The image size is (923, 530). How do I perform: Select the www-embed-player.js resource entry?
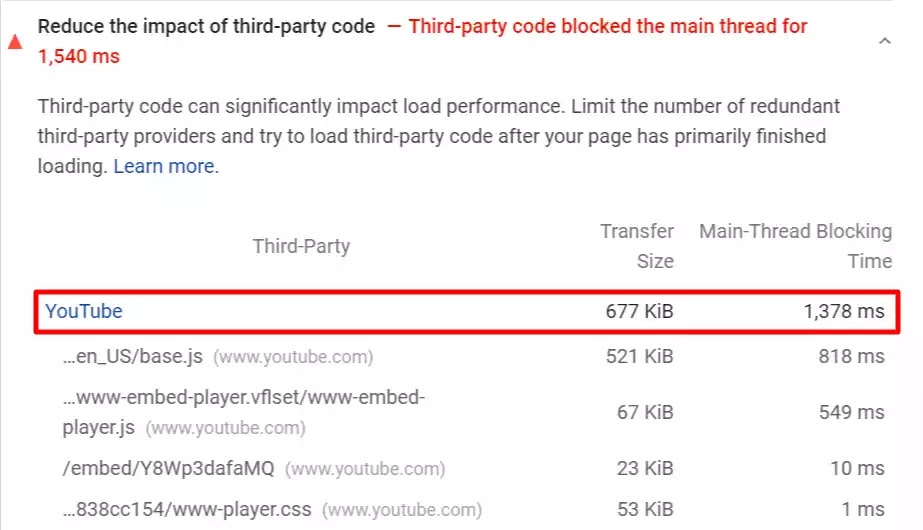pyautogui.click(x=244, y=412)
